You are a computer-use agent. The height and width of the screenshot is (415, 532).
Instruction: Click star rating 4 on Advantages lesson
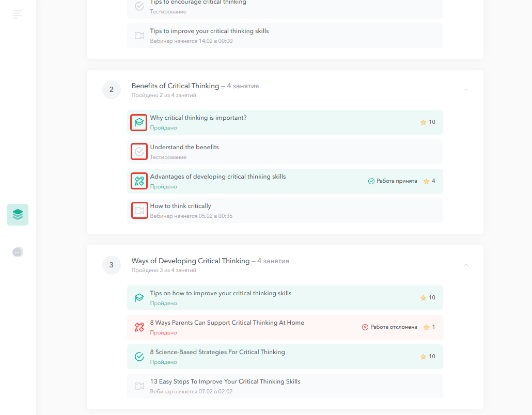(430, 181)
